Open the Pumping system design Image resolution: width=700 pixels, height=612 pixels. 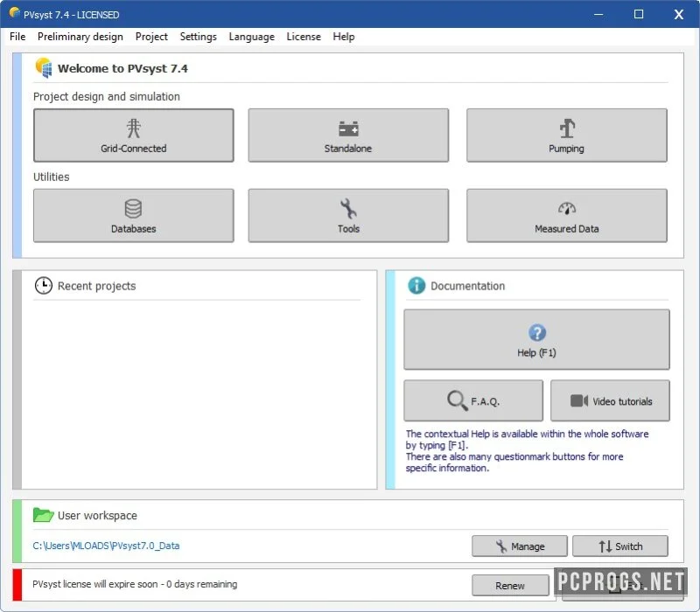567,136
